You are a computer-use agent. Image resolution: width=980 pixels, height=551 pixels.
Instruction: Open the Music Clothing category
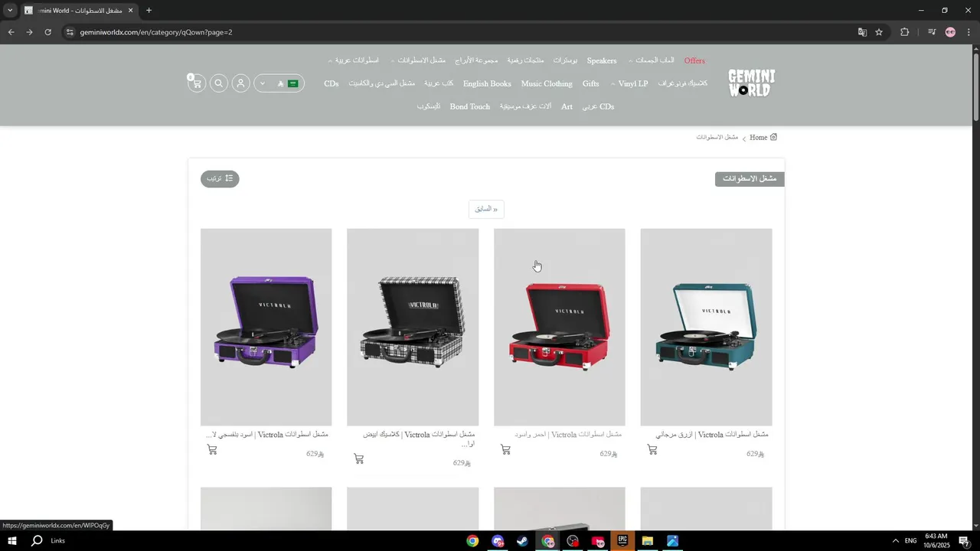(547, 83)
